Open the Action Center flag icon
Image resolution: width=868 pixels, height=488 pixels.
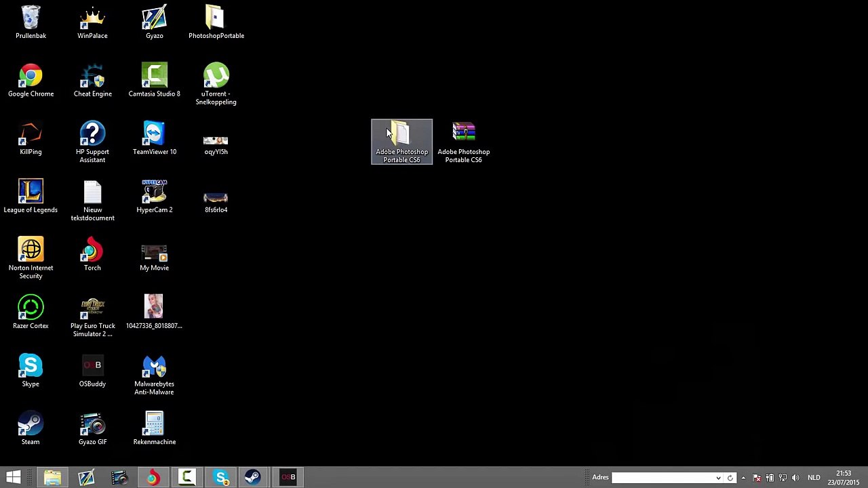pos(757,478)
